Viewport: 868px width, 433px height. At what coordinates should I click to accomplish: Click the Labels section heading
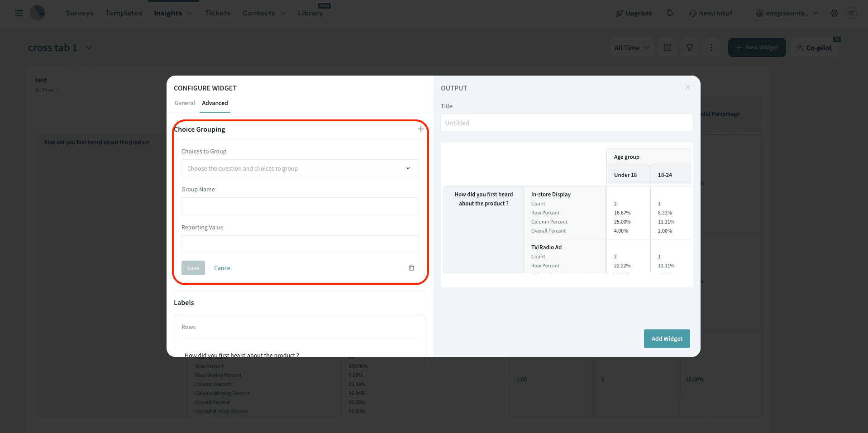[x=184, y=303]
